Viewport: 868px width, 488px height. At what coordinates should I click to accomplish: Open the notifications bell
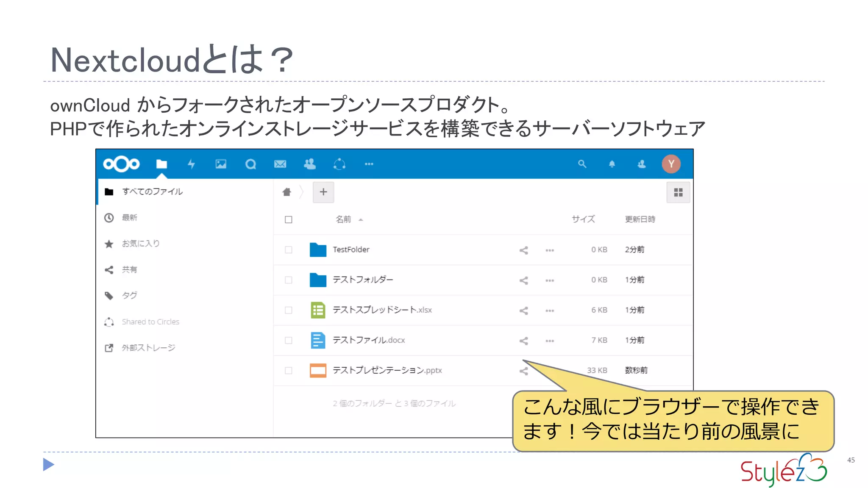click(612, 164)
